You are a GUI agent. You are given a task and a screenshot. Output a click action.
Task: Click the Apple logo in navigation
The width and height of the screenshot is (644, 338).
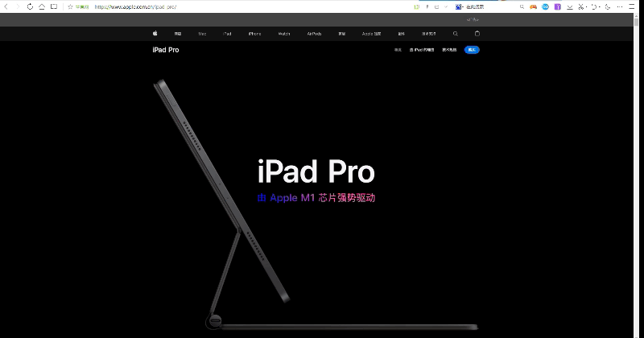click(155, 33)
